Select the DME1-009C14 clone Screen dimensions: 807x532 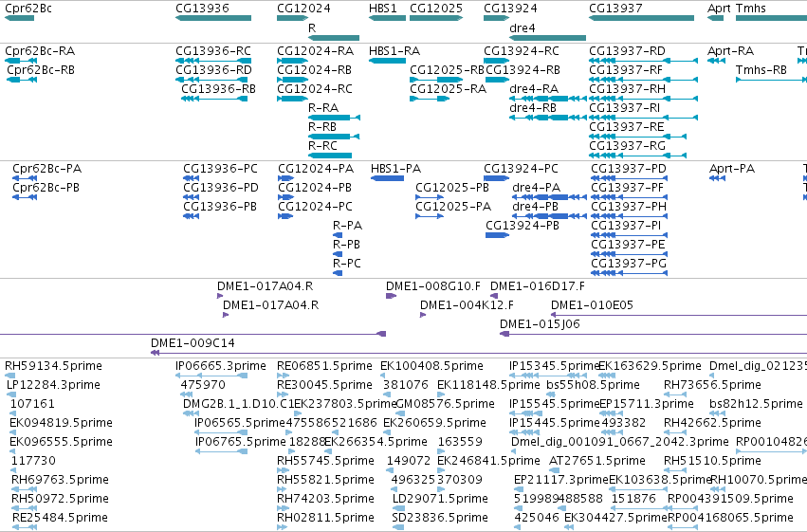pos(193,343)
